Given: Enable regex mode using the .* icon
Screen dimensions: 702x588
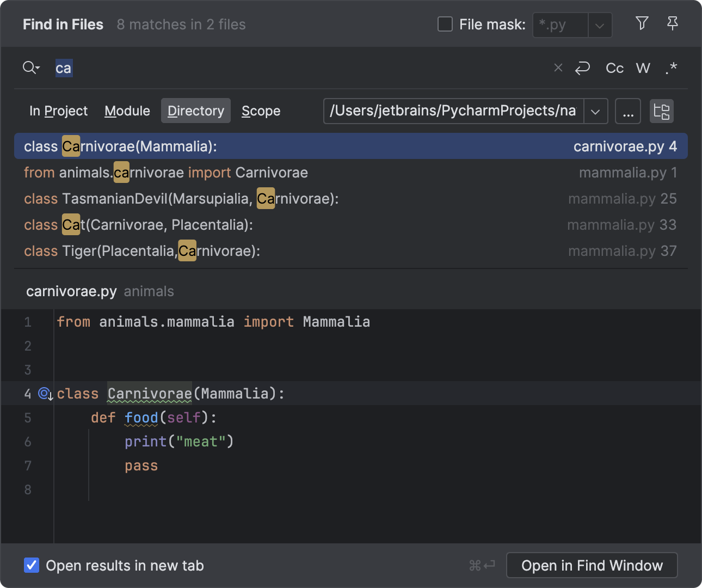Looking at the screenshot, I should [x=671, y=68].
